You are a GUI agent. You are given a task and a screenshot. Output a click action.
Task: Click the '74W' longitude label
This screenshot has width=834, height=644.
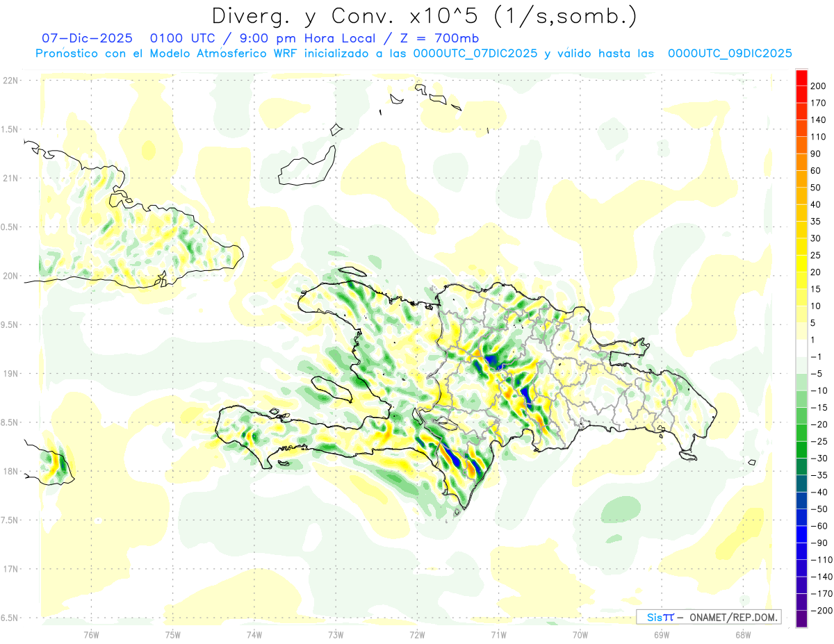coord(254,635)
